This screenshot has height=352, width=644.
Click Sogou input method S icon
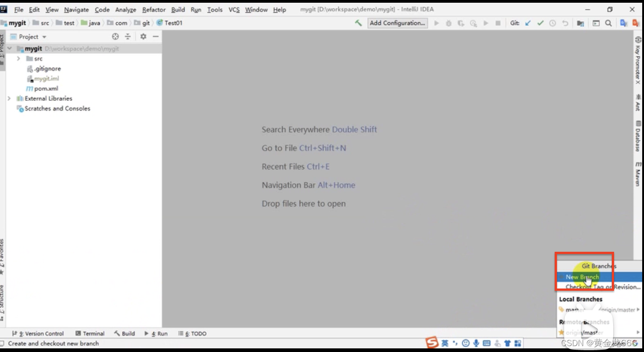432,343
